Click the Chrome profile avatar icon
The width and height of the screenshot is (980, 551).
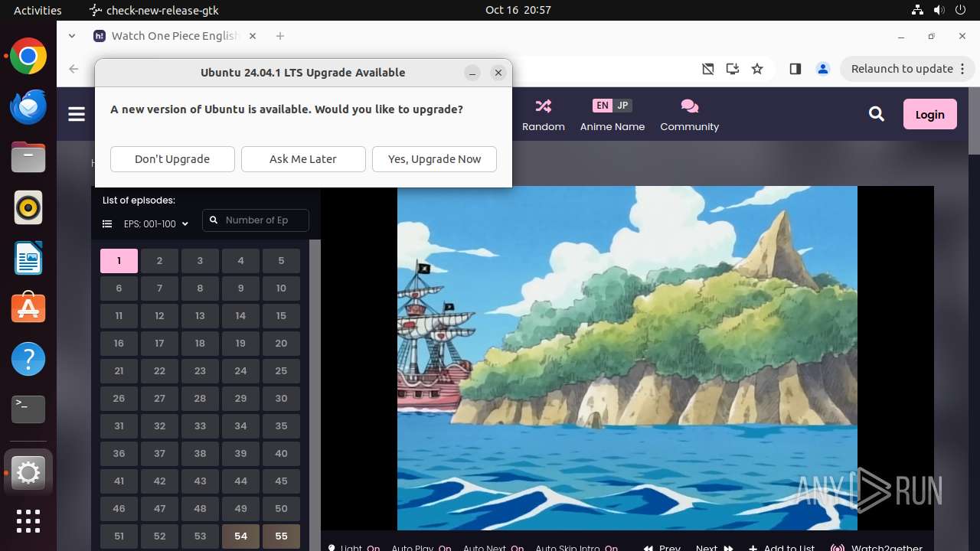coord(823,69)
